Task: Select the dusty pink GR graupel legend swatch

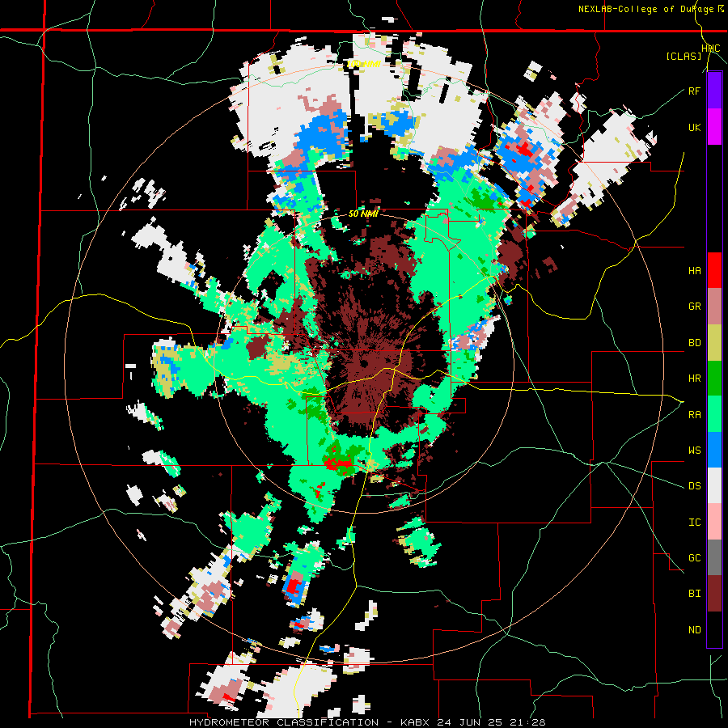Action: click(x=714, y=307)
